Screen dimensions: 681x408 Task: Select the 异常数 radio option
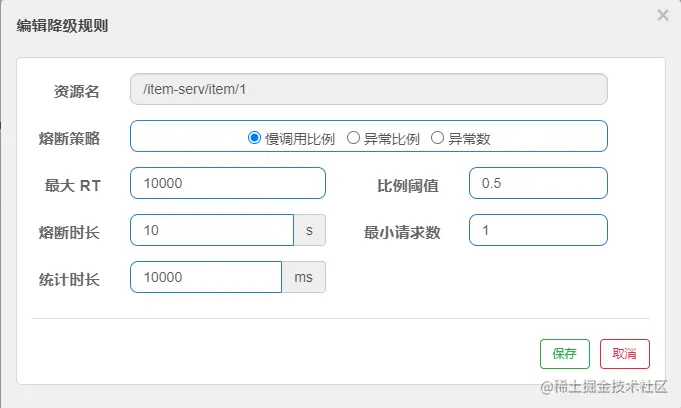437,138
